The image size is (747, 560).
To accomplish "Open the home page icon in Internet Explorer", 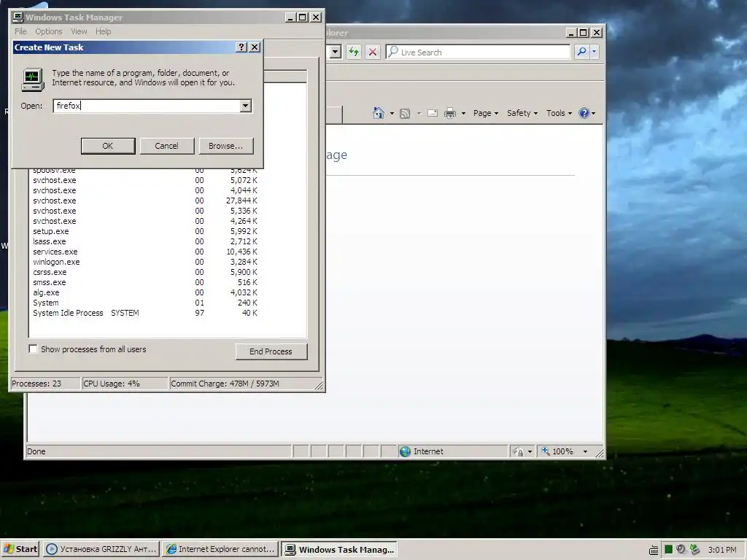I will coord(379,113).
